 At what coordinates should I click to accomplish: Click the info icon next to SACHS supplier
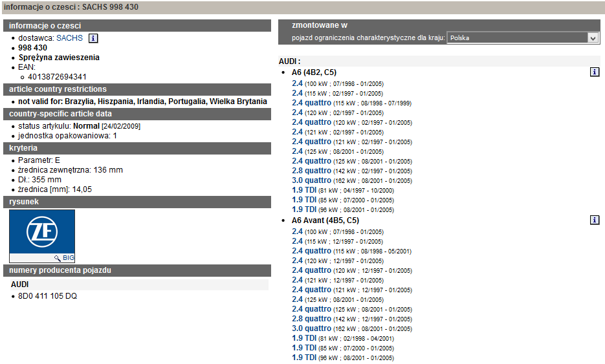click(x=93, y=38)
